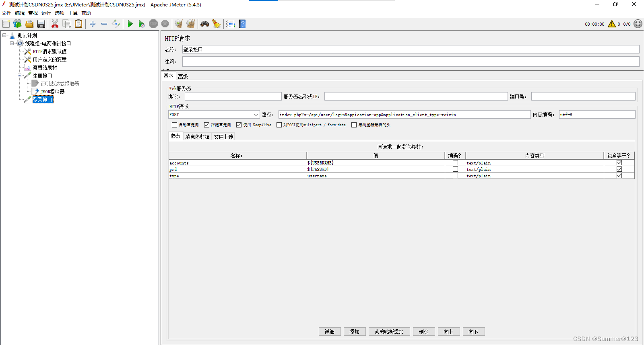Click 从剪贴板添加 button
This screenshot has height=345, width=644.
[x=389, y=332]
